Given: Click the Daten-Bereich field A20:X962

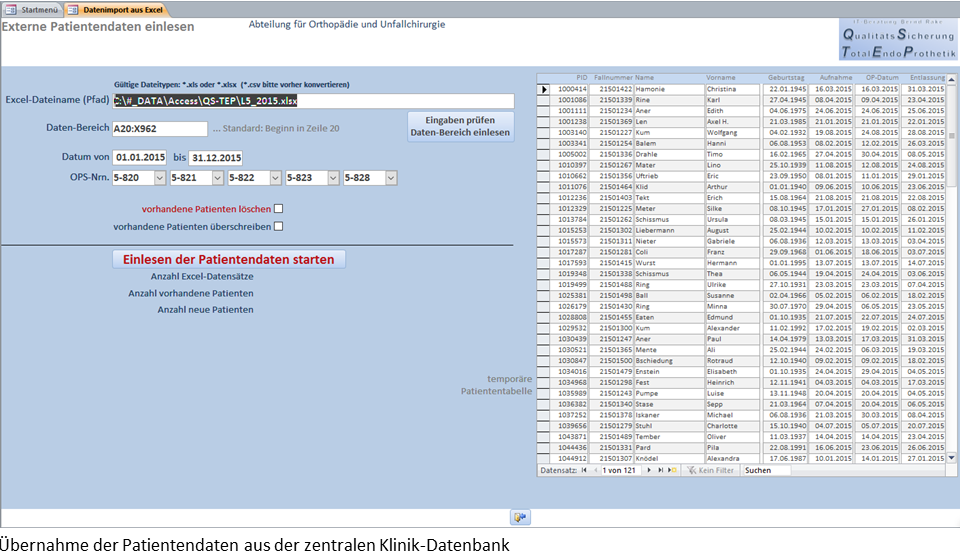Looking at the screenshot, I should [160, 129].
